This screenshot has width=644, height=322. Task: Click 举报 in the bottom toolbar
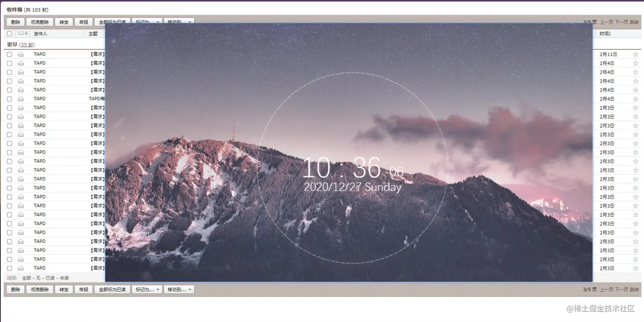pyautogui.click(x=83, y=289)
